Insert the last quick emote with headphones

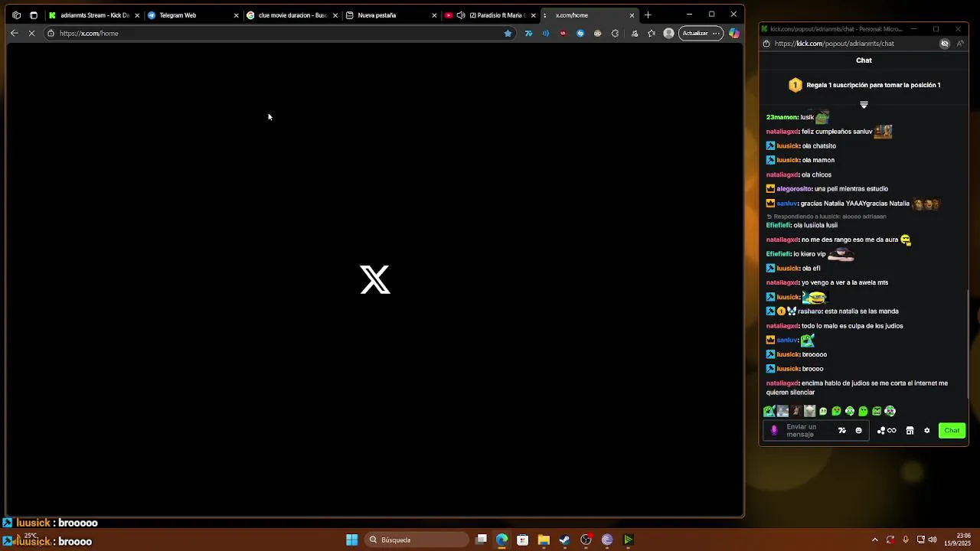pos(890,411)
